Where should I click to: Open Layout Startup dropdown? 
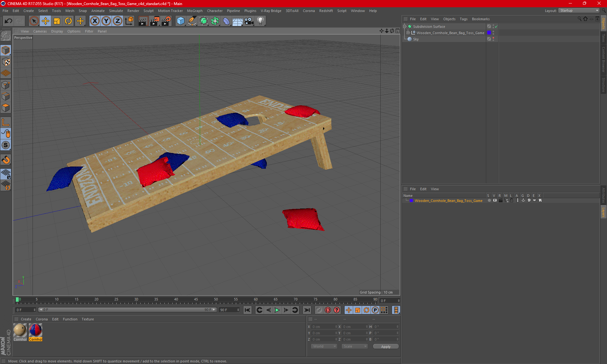579,10
